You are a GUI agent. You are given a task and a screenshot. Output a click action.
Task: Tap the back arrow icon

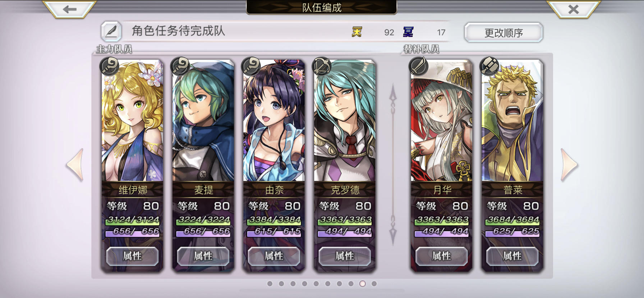tap(69, 9)
